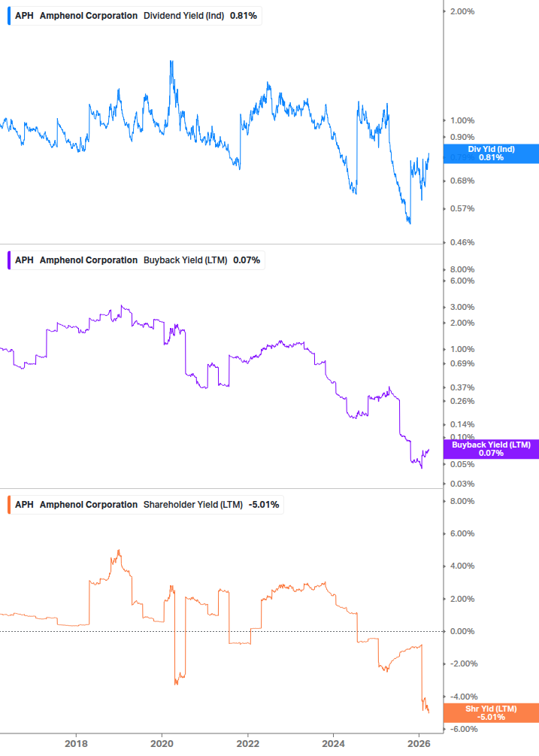This screenshot has height=756, width=539.
Task: Click the '-2.00%' axis tick label
Action: (x=464, y=664)
